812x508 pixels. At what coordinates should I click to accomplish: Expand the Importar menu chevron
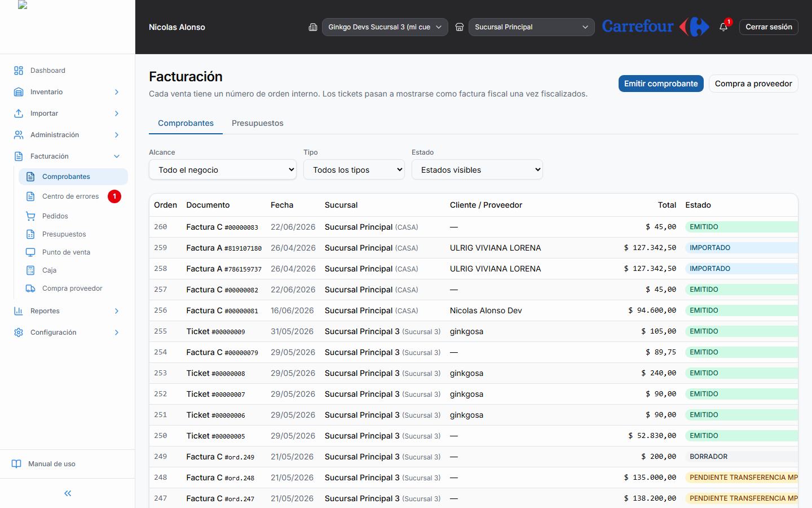click(x=117, y=113)
